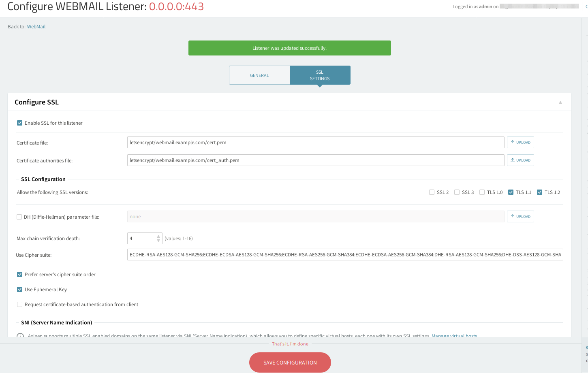The height and width of the screenshot is (373, 588).
Task: Check the TLS 1.0 checkbox
Action: click(482, 192)
